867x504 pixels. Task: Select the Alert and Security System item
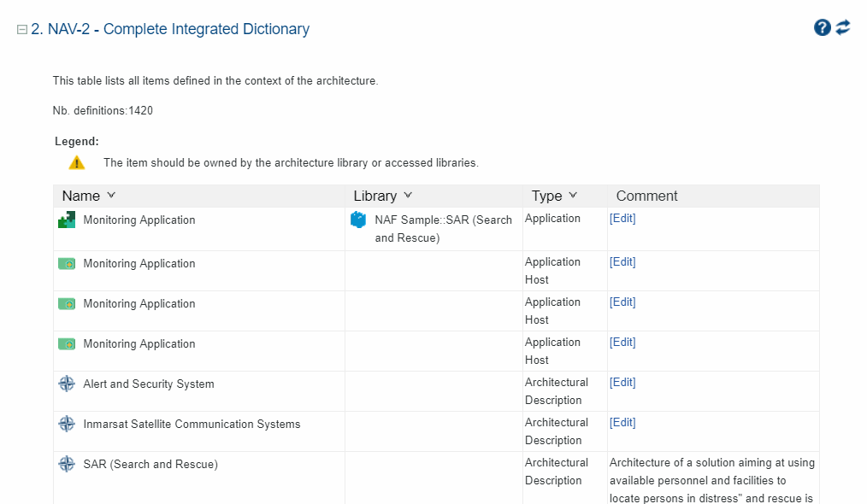click(149, 384)
